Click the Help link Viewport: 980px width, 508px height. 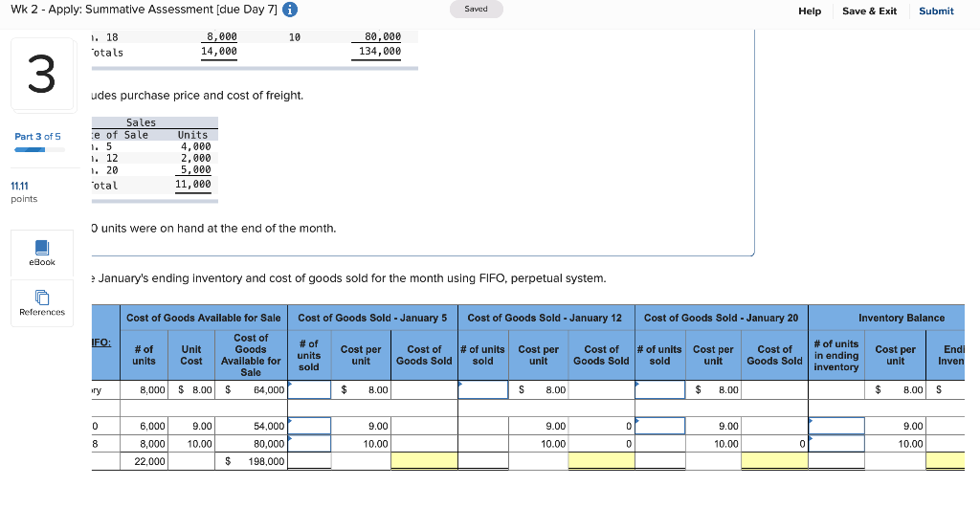810,11
